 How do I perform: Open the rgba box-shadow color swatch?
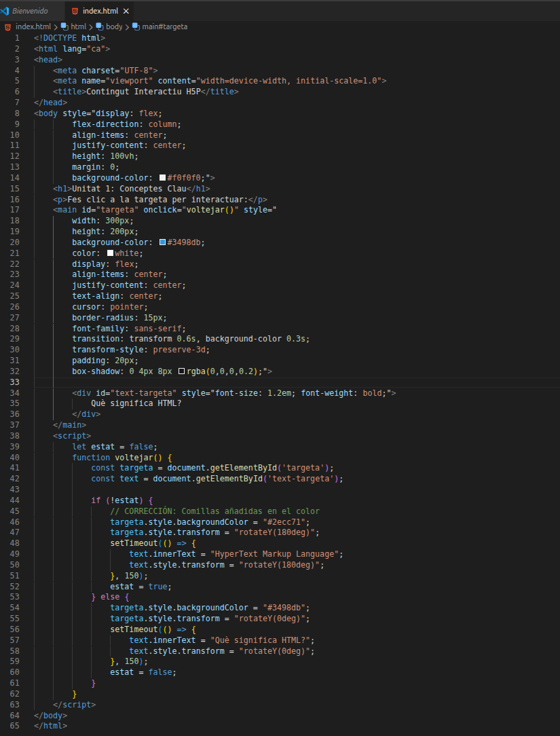click(181, 371)
